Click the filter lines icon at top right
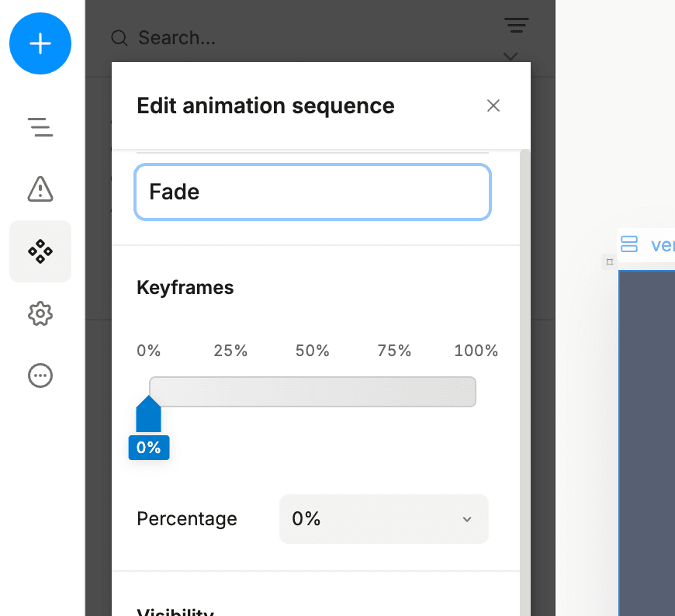 (x=517, y=25)
